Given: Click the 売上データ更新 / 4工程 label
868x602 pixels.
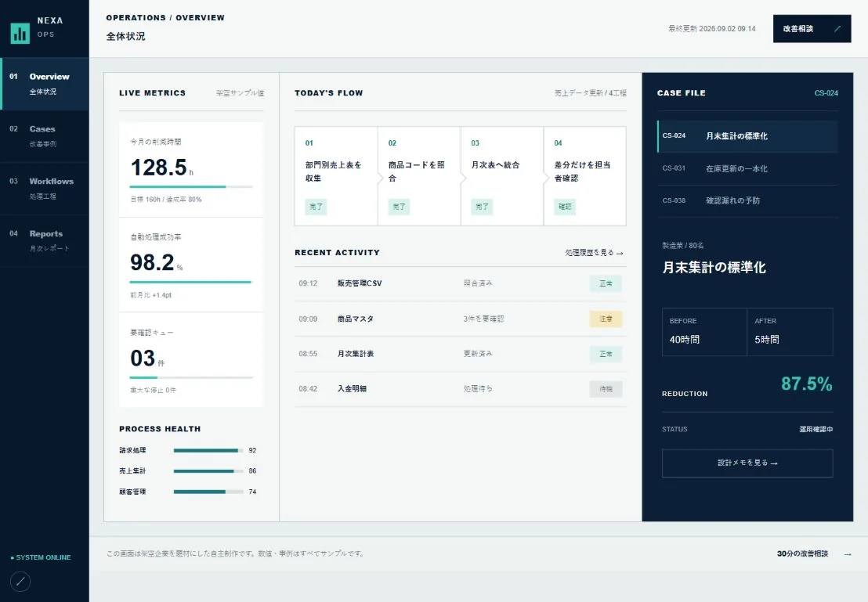Looking at the screenshot, I should click(x=591, y=93).
